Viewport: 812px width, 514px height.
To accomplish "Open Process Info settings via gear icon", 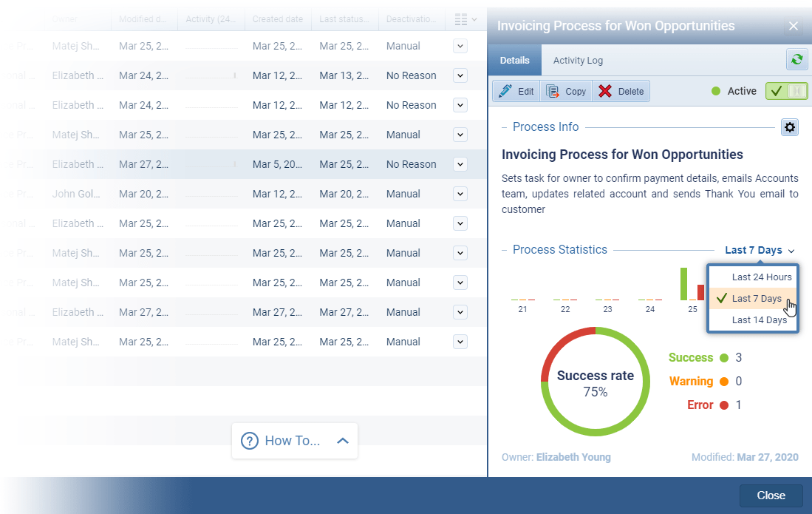I will point(790,127).
